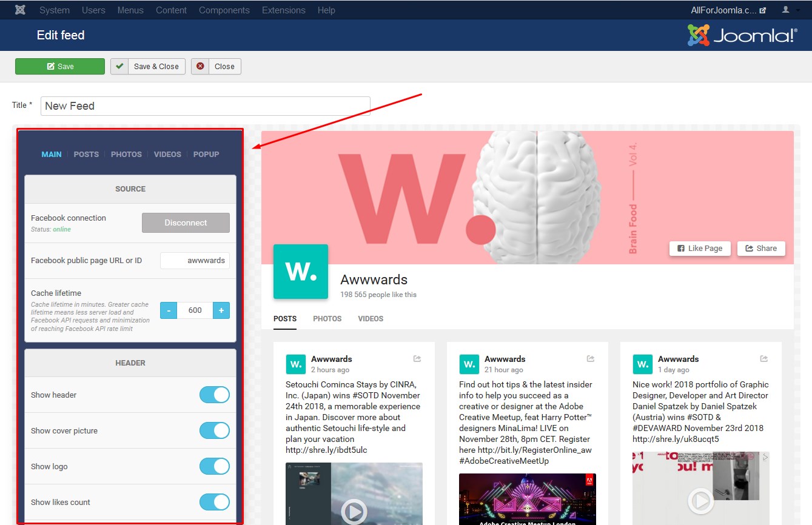Increase cache lifetime with plus button
The height and width of the screenshot is (525, 812).
point(221,310)
